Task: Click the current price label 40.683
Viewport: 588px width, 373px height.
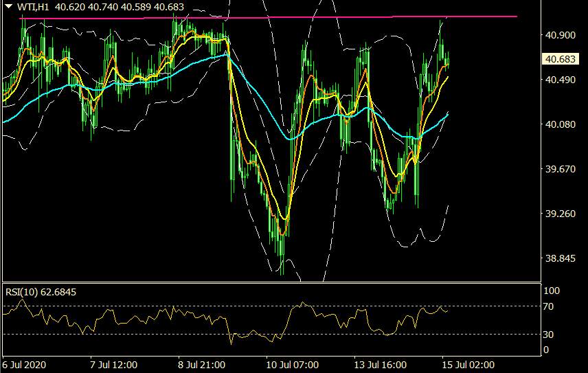Action: tap(560, 59)
